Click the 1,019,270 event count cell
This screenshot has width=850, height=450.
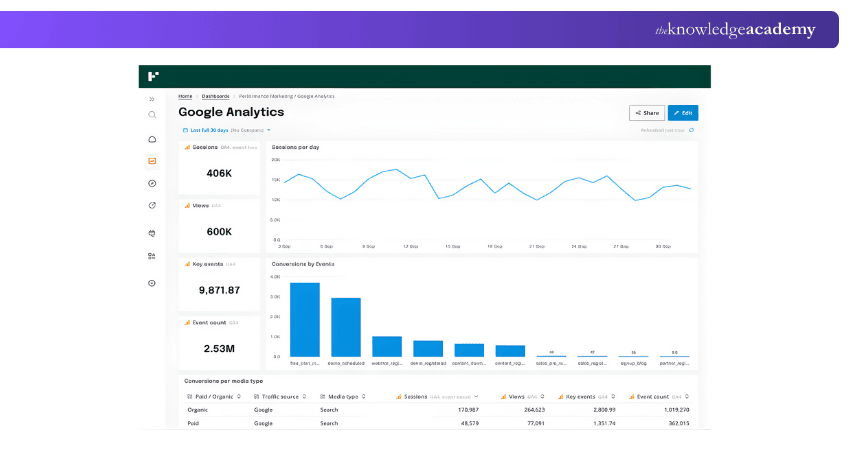tap(677, 410)
